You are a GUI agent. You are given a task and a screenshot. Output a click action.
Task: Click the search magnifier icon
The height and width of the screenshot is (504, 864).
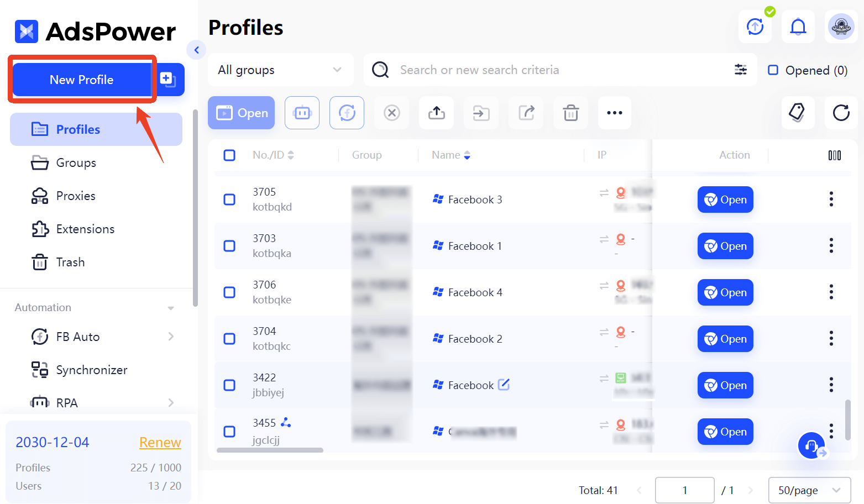click(x=380, y=70)
